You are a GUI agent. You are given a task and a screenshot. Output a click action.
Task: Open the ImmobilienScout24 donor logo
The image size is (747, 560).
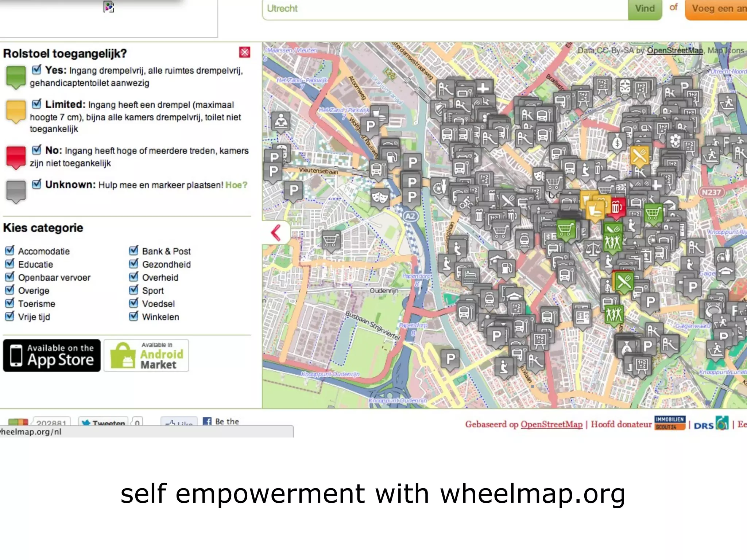click(670, 423)
